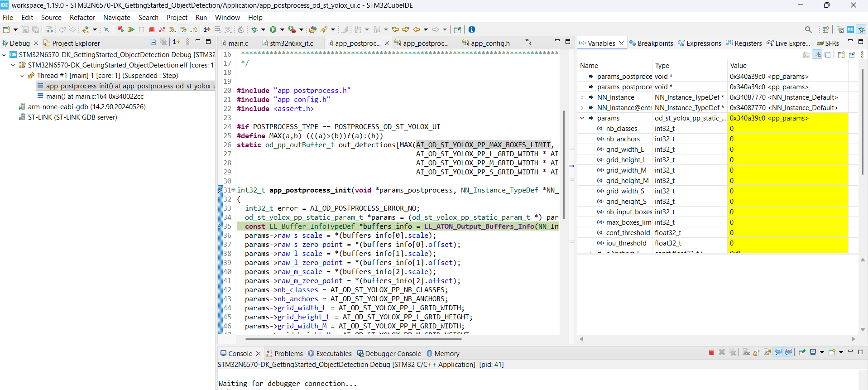Click the Resume debugging icon
868x390 pixels.
tap(131, 29)
